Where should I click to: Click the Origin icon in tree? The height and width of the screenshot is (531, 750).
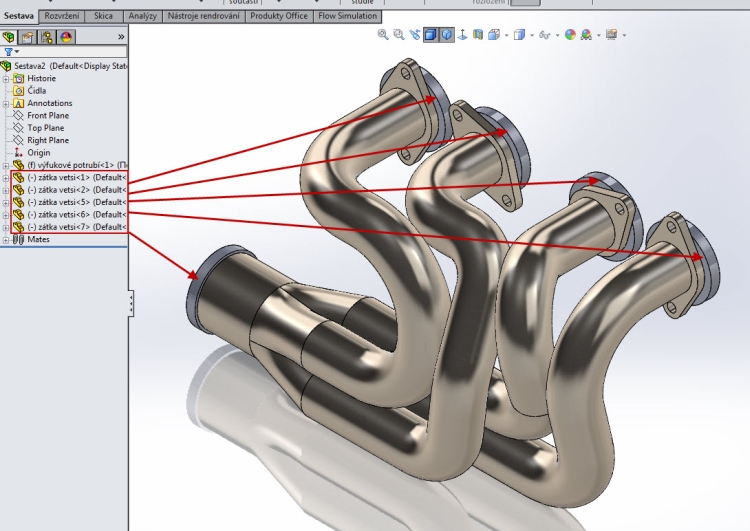coord(18,153)
